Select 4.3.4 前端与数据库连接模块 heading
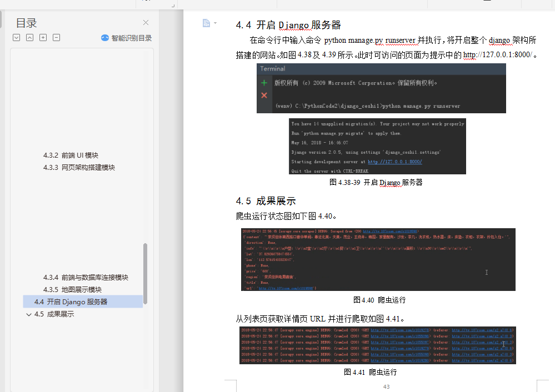Viewport: 555px width, 392px height. tap(86, 278)
